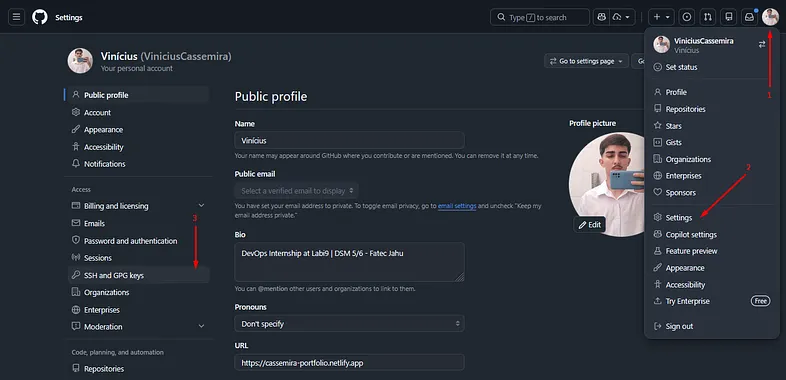Open Enterprises from user menu
Screen dimensions: 786x380
[712, 175]
